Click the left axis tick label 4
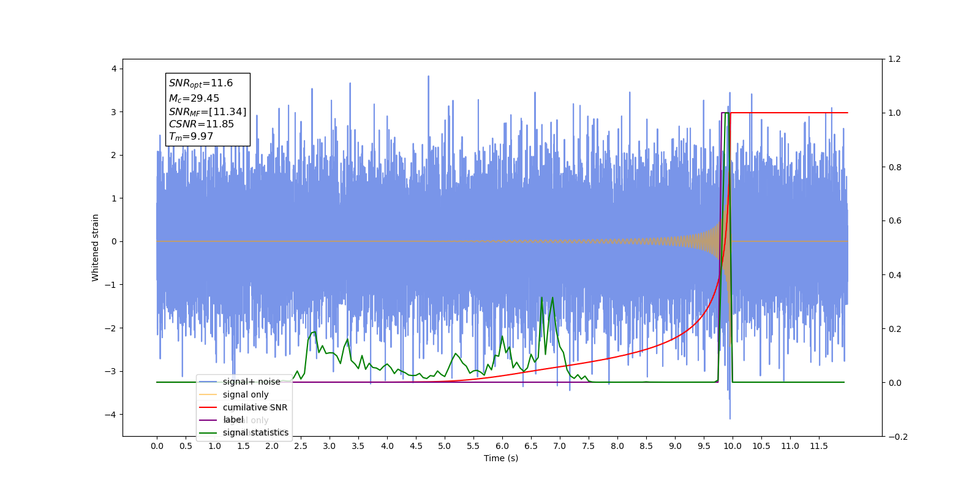 114,69
